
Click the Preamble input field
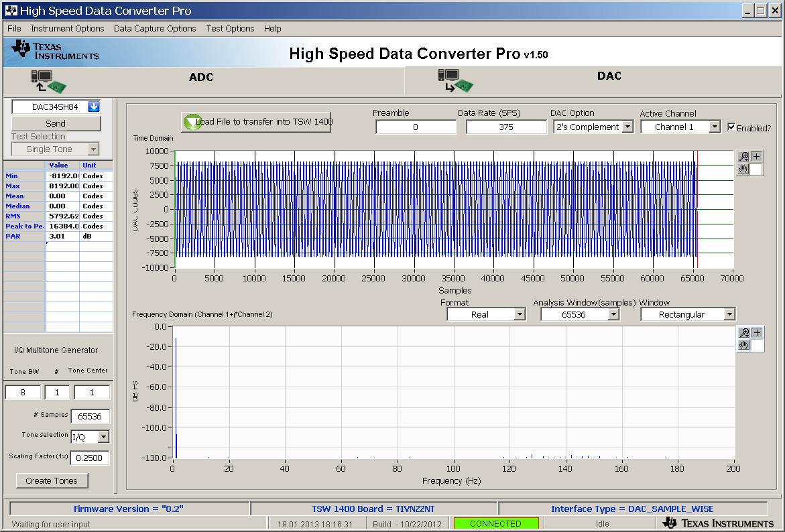point(416,127)
